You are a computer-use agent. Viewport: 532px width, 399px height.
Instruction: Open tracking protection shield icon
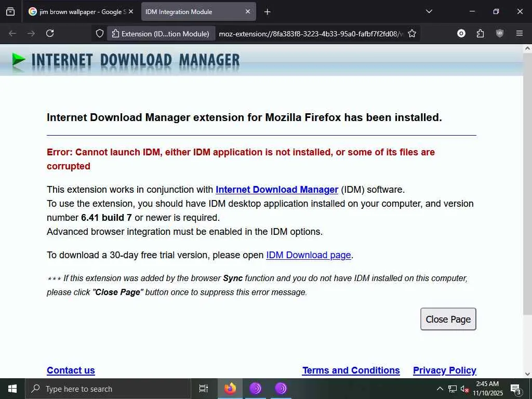coord(99,33)
